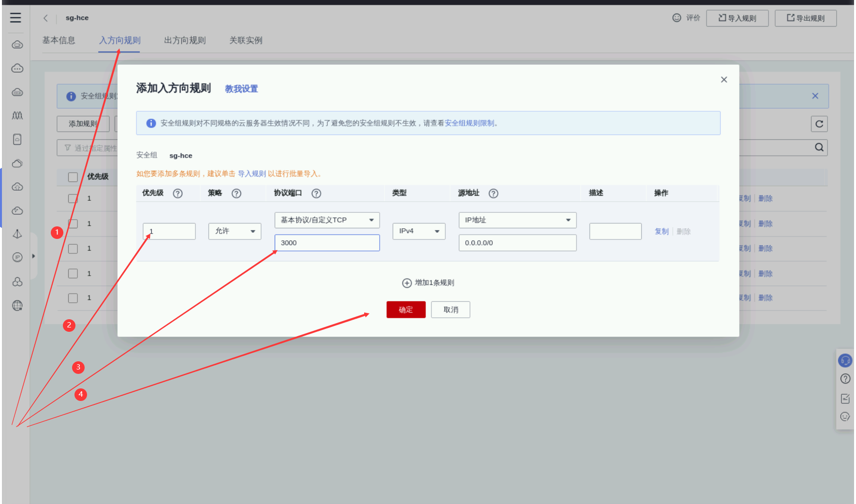
Task: Click the magnifier search icon
Action: [x=819, y=148]
